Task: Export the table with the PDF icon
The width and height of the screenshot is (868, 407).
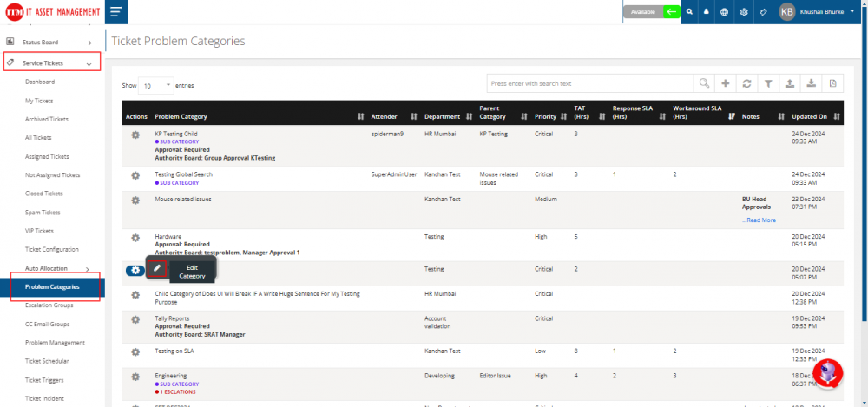Action: pos(832,83)
